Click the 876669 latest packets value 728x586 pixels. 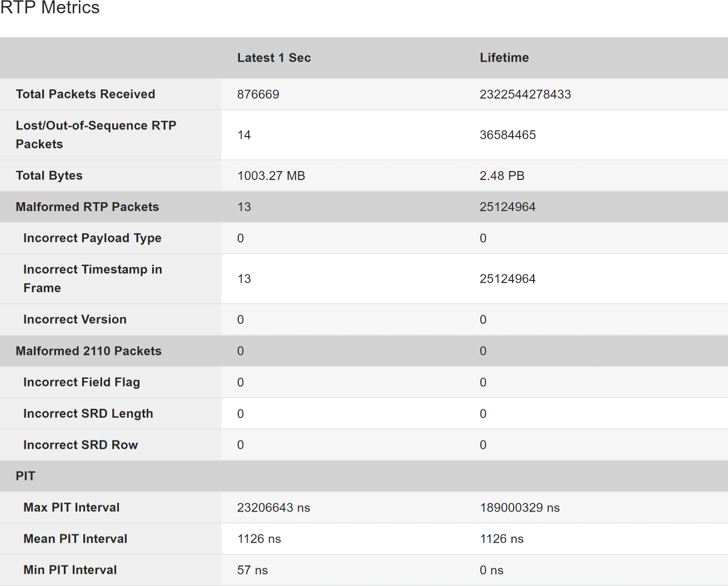(258, 94)
